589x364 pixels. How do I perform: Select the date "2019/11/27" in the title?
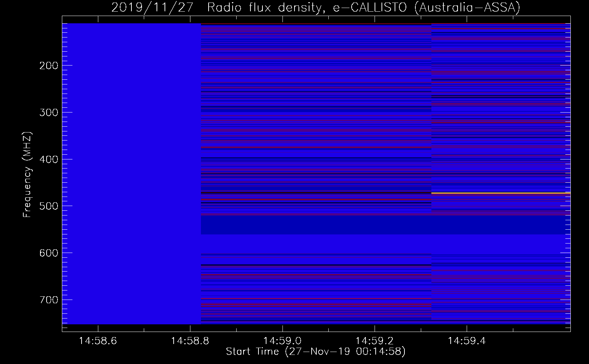coord(153,7)
